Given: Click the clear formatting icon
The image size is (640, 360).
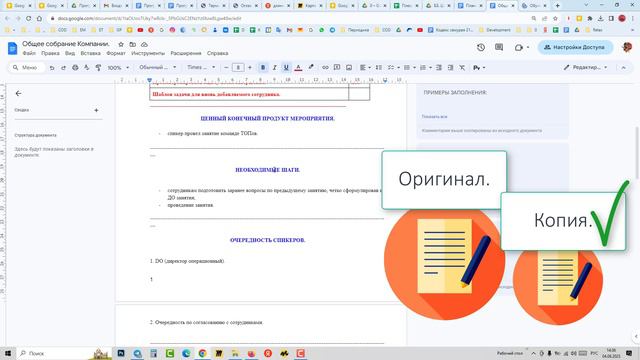Looking at the screenshot, I should tap(462, 68).
